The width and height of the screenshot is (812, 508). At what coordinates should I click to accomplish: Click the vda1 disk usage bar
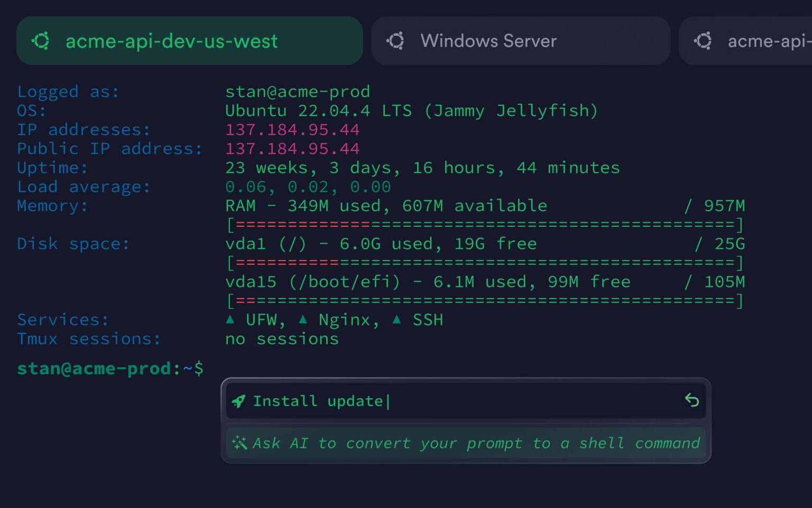coord(484,262)
